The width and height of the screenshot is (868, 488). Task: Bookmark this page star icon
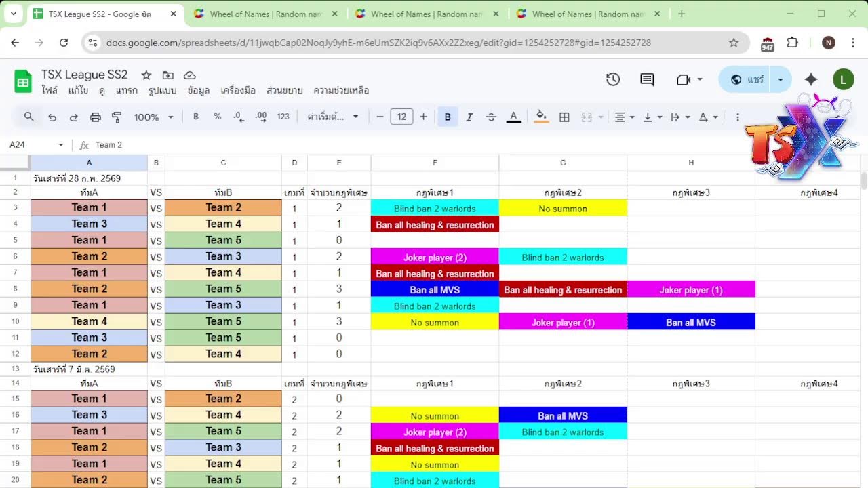tap(734, 43)
